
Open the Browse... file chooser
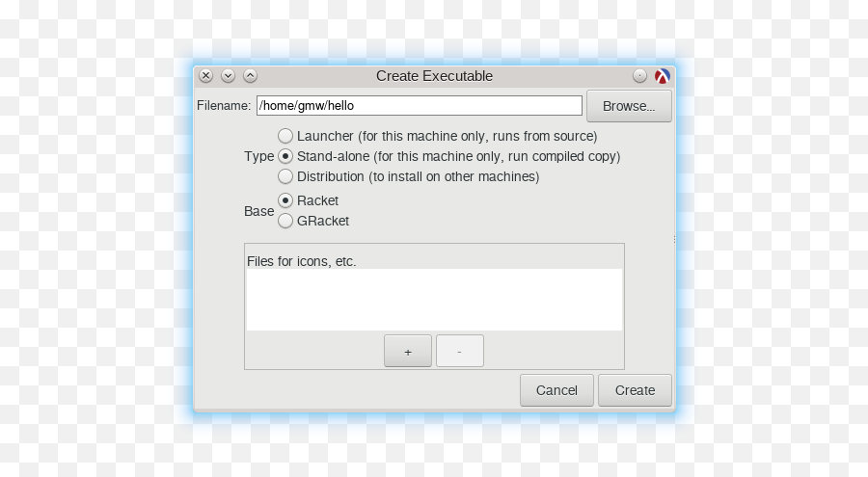[629, 106]
